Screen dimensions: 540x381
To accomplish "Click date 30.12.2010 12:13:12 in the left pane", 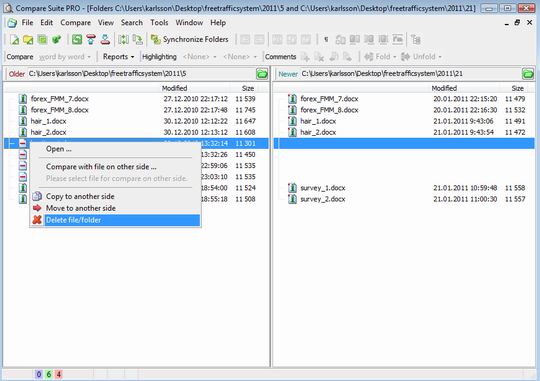I will tap(195, 132).
